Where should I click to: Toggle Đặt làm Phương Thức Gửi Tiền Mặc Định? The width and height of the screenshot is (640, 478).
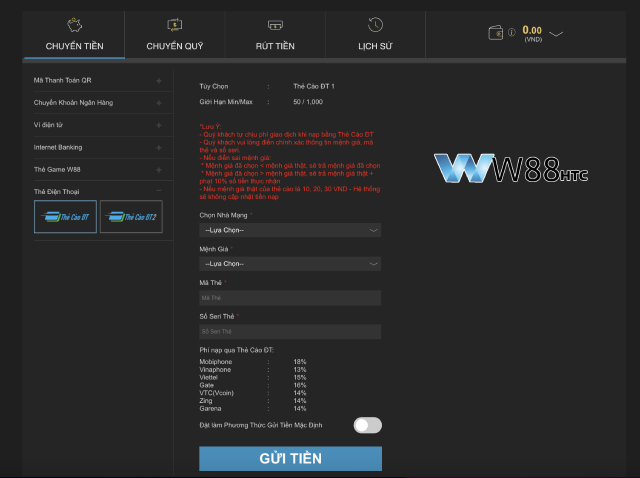(368, 425)
